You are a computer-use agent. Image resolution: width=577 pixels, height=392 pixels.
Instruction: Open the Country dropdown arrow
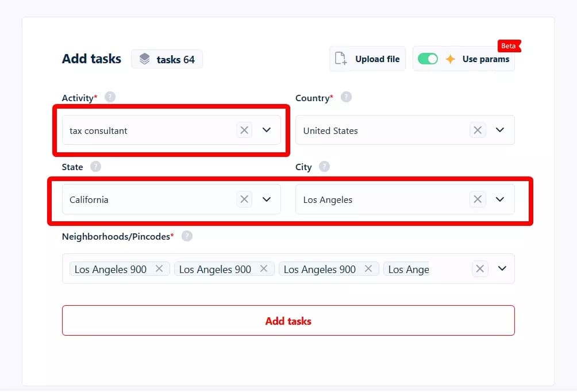point(500,130)
